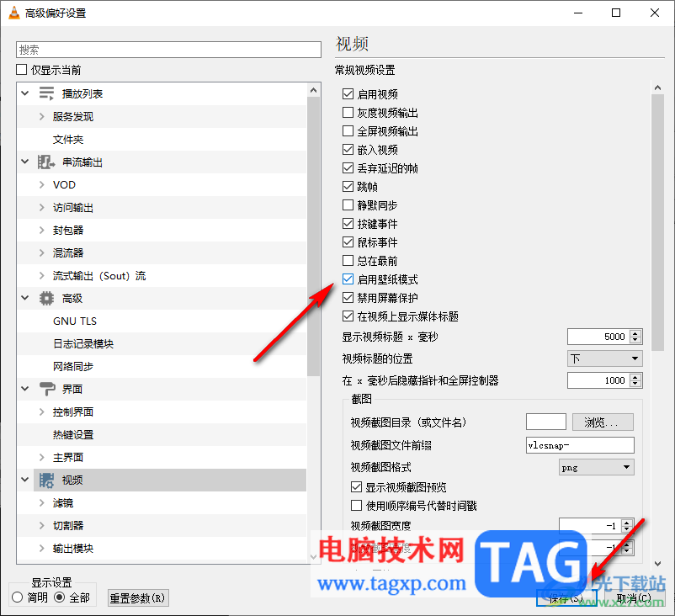Screen dimensions: 675x616
Task: Expand the 滤镜 tree node
Action: click(42, 502)
